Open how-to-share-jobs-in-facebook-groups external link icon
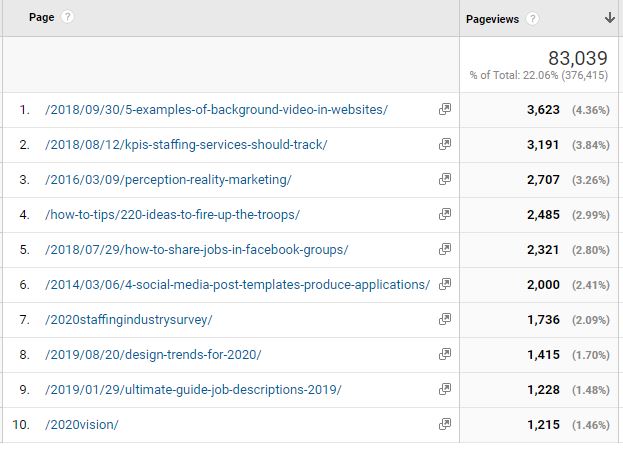Image resolution: width=623 pixels, height=449 pixels. [x=445, y=249]
